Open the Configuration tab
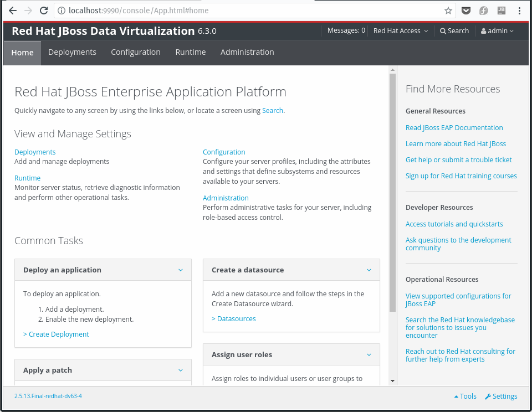The width and height of the screenshot is (532, 412). pyautogui.click(x=136, y=52)
